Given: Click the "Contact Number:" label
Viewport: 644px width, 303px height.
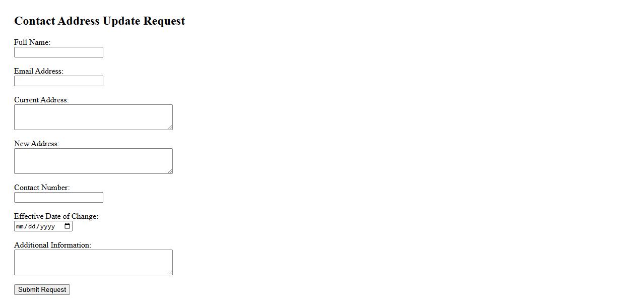Looking at the screenshot, I should coord(42,188).
